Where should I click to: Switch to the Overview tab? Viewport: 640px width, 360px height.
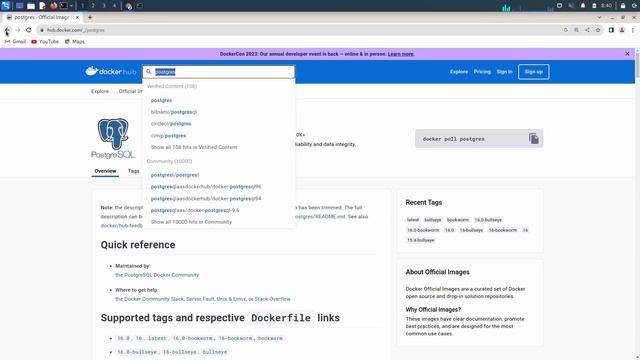[105, 171]
